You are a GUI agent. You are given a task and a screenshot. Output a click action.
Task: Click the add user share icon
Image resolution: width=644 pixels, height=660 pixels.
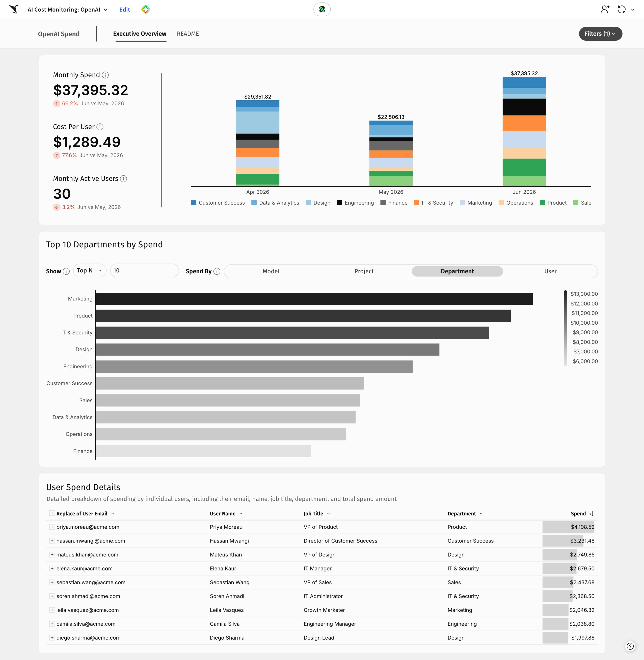[605, 9]
